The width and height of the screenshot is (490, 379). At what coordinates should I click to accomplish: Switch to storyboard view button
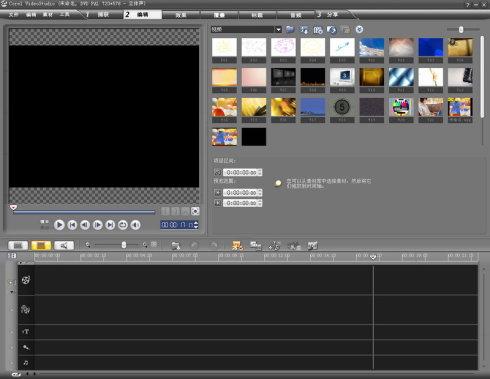coord(18,246)
